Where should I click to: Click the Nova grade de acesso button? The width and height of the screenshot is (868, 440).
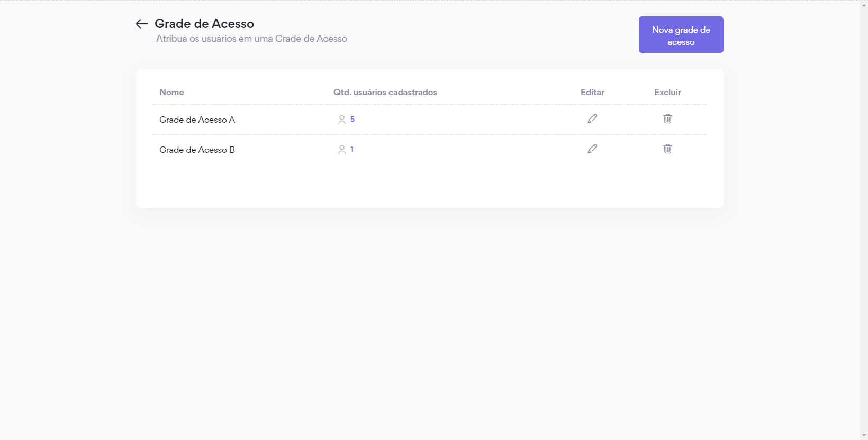click(x=681, y=35)
